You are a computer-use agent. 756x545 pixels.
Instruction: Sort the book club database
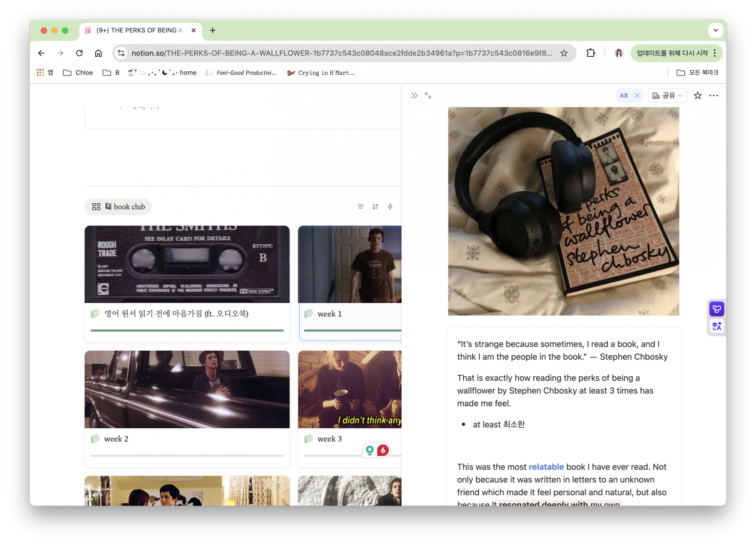(x=375, y=206)
